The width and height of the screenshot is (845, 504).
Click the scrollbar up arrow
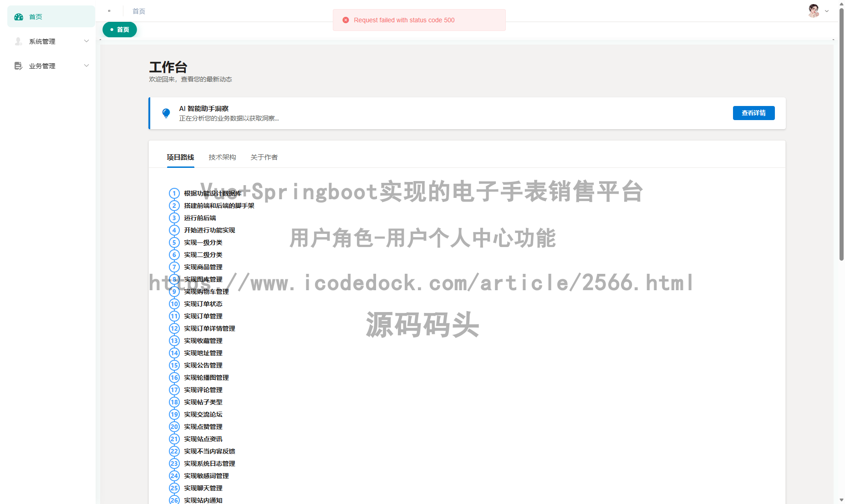[841, 4]
